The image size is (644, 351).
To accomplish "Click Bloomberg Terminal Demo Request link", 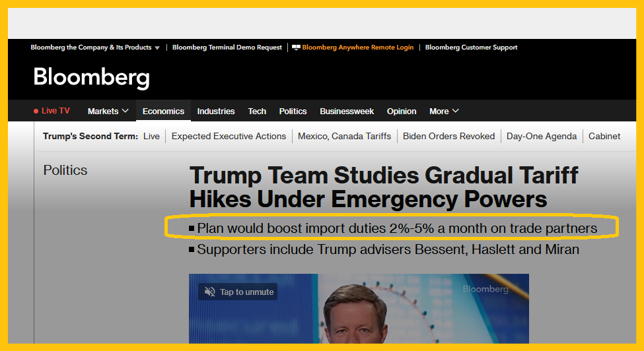I will pos(227,48).
